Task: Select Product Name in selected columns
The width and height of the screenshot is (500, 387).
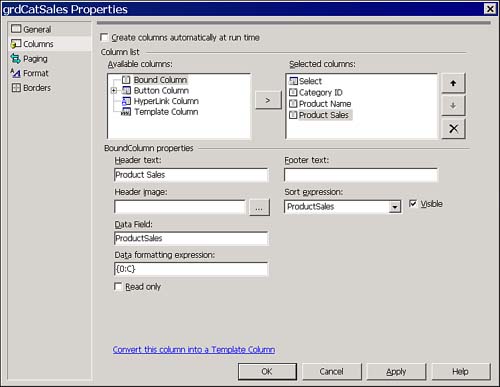Action: pyautogui.click(x=325, y=104)
